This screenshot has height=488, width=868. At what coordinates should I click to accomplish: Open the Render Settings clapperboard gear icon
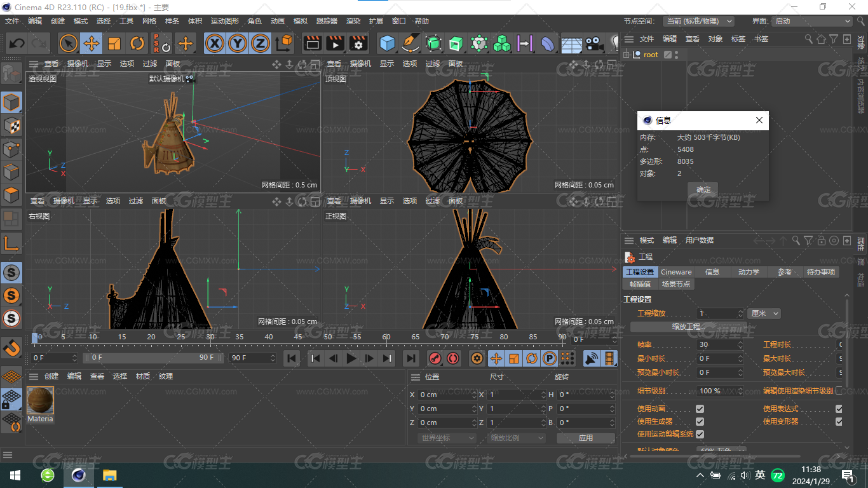[x=358, y=43]
